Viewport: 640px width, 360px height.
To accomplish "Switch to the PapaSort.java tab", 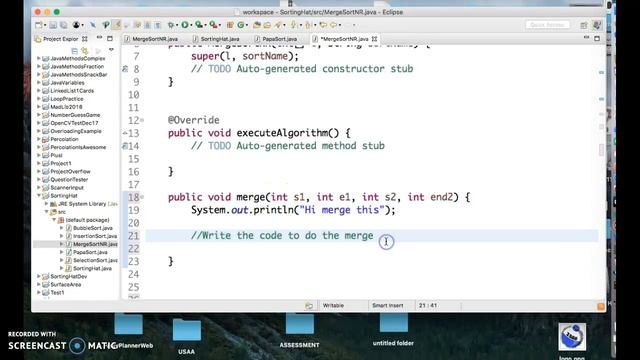I will 276,39.
